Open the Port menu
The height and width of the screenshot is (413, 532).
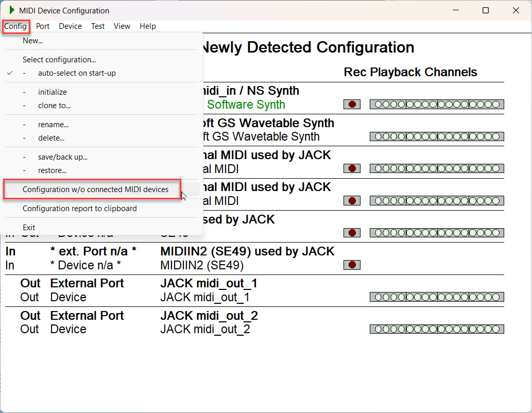(x=43, y=26)
